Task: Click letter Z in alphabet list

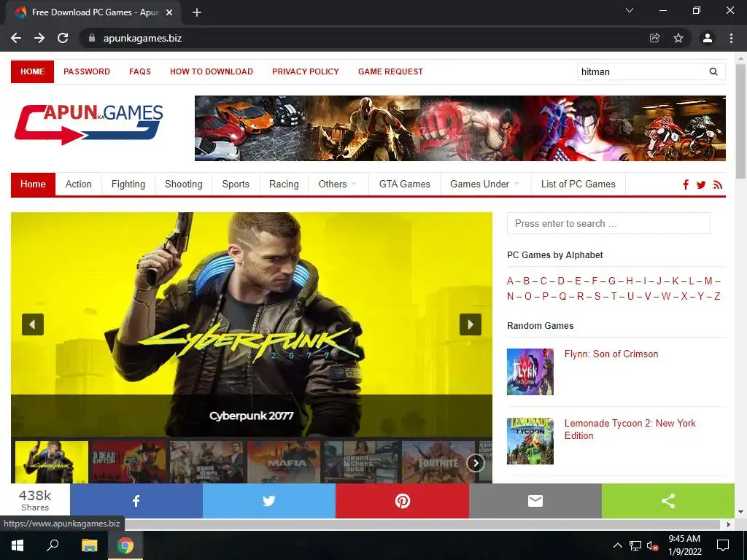Action: [717, 296]
